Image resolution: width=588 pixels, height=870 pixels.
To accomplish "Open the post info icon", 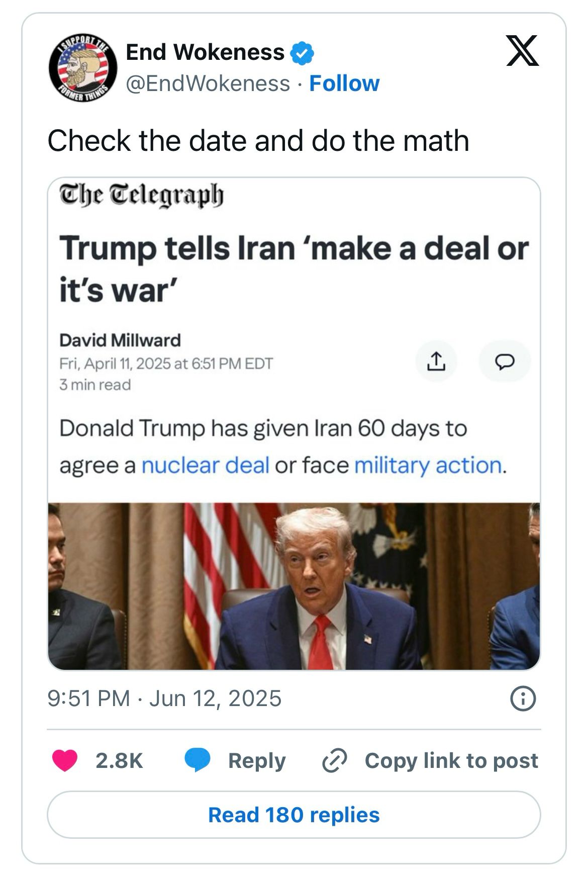I will (523, 699).
